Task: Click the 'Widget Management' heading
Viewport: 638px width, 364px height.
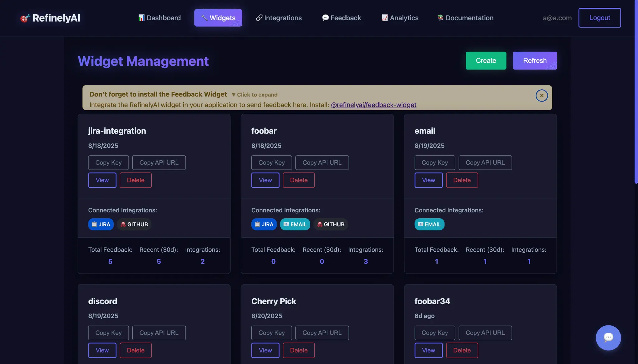Action: tap(143, 61)
